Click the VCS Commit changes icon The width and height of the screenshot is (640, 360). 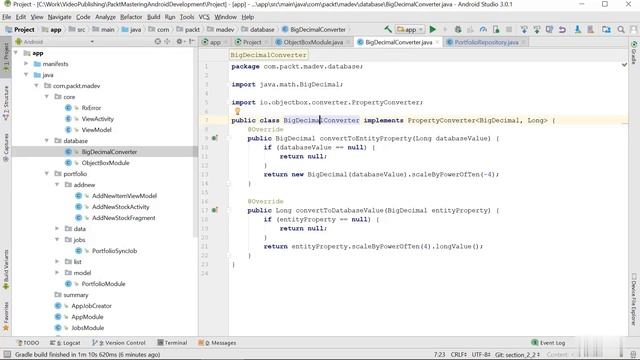[x=537, y=29]
